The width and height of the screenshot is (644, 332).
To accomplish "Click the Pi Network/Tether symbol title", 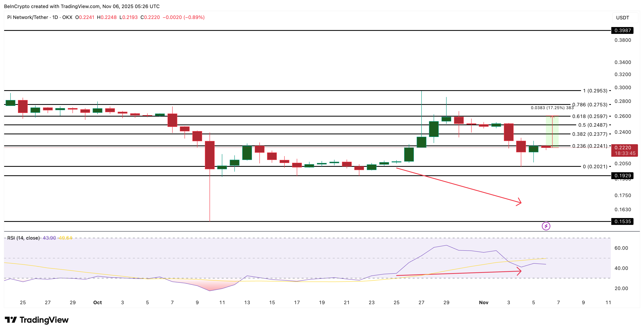I will [x=27, y=17].
